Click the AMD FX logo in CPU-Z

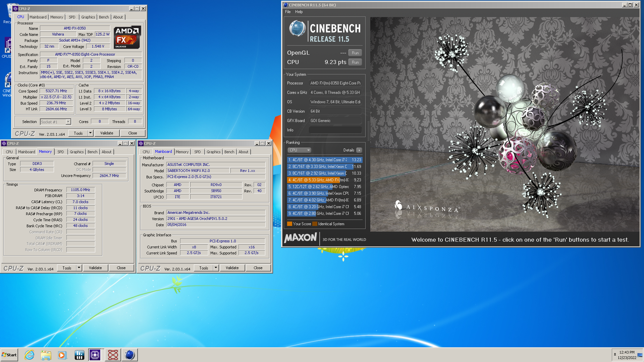(x=127, y=37)
